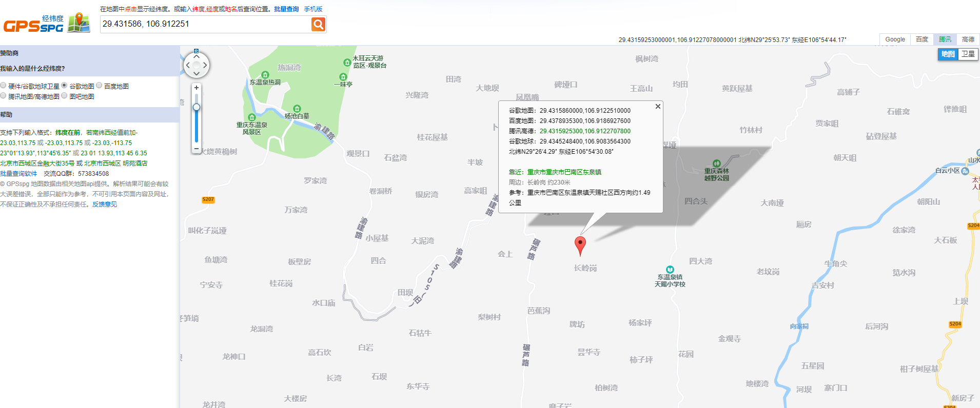Open the 批量查询软件 link in help
This screenshot has width=980, height=408.
pyautogui.click(x=18, y=174)
